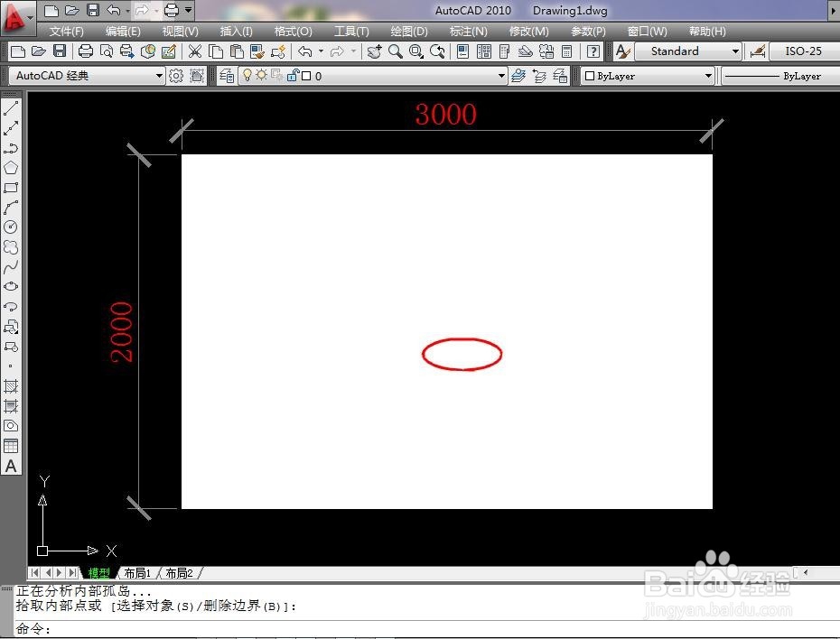Click the Plot Preview icon

tap(106, 51)
